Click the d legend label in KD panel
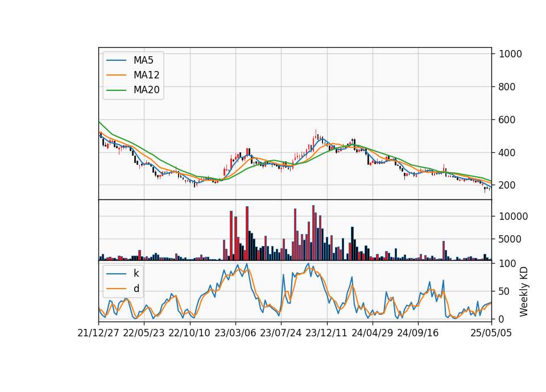 pyautogui.click(x=136, y=289)
